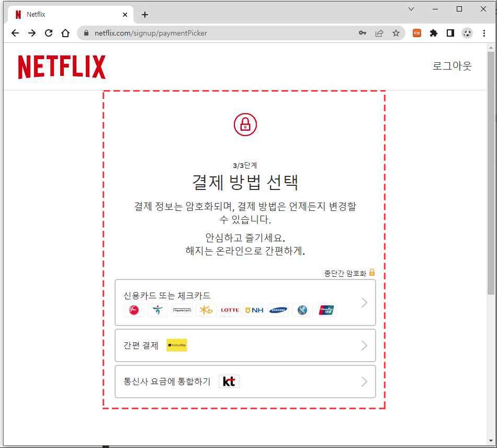Click the 종단간 암호화 gold lock icon
This screenshot has height=448, width=497.
[x=372, y=272]
